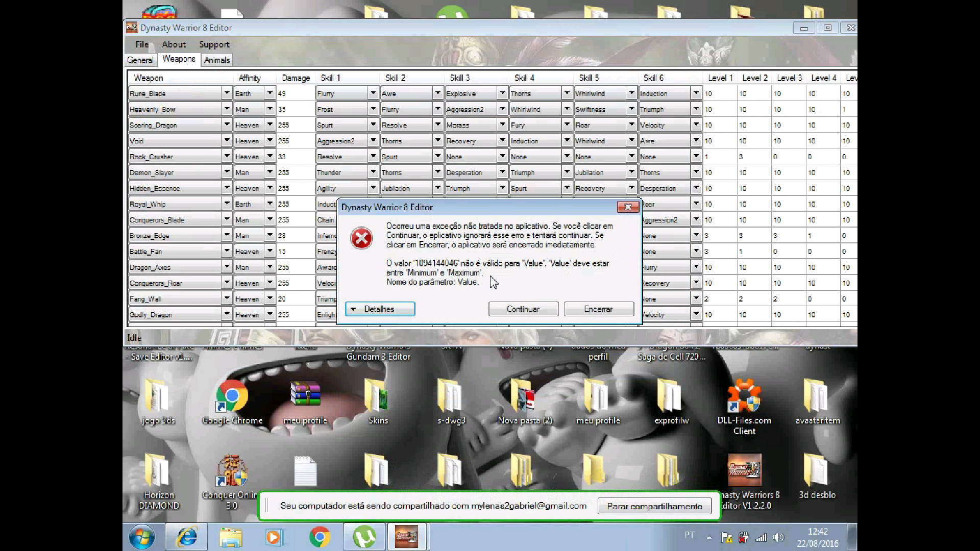This screenshot has width=980, height=551.
Task: Expand Skill 6 dropdown showing Induction
Action: click(696, 93)
